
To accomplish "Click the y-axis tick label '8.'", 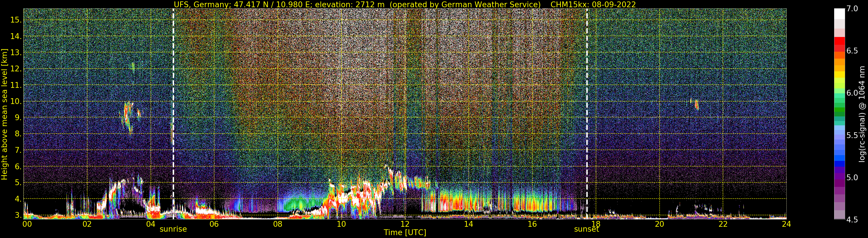I will point(18,134).
